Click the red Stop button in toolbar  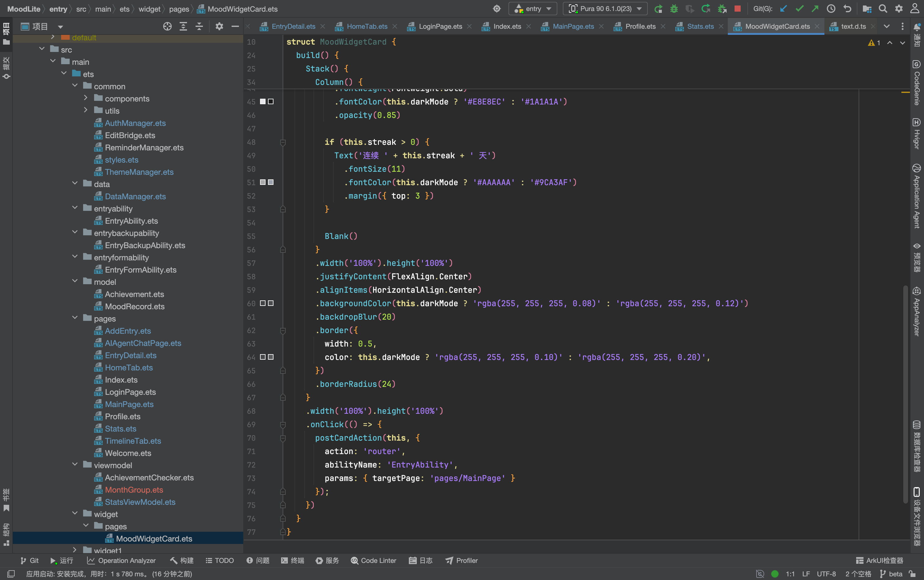click(737, 9)
